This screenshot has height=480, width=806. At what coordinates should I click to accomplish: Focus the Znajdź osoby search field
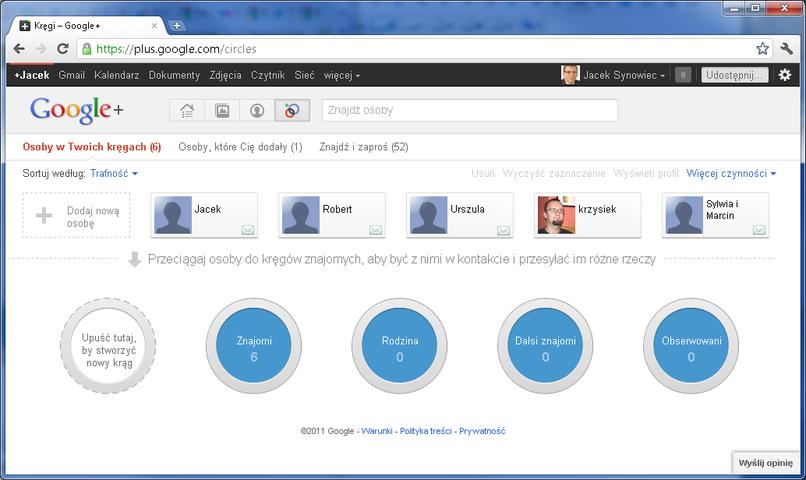tap(470, 110)
